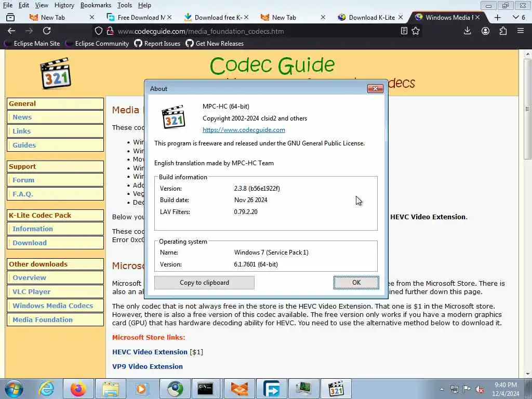
Task: Open the Get New Releases bookmark
Action: coord(215,44)
